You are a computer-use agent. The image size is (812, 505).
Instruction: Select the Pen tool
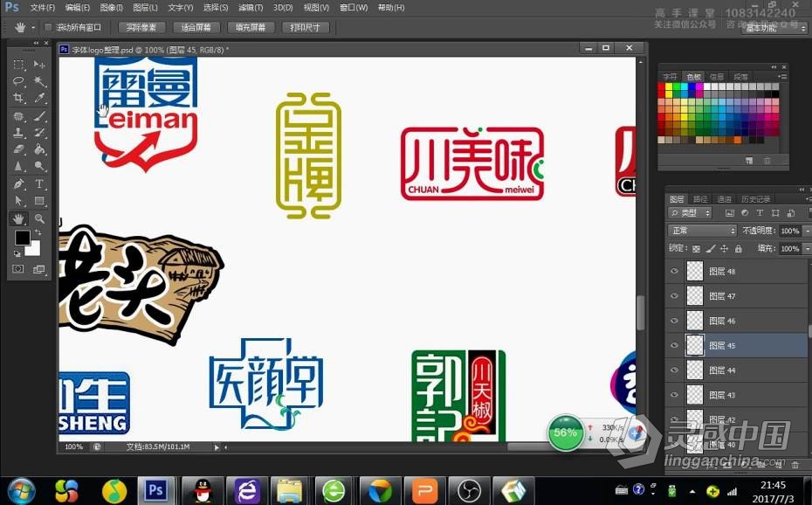click(18, 183)
